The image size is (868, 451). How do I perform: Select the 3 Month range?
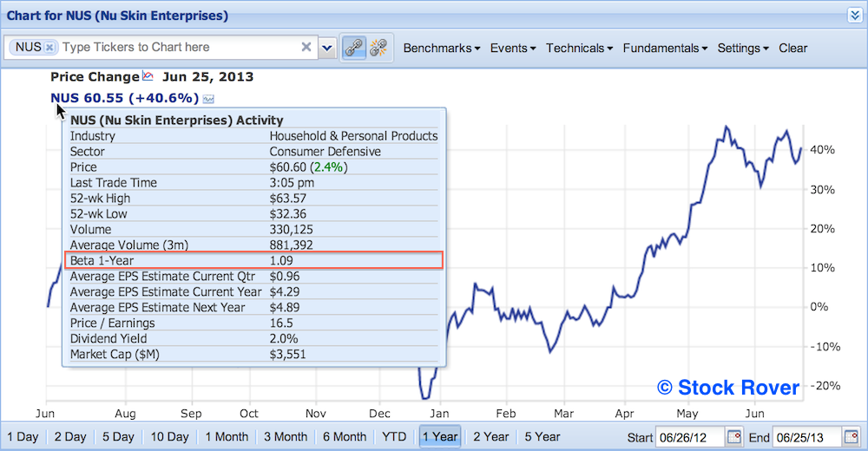286,436
